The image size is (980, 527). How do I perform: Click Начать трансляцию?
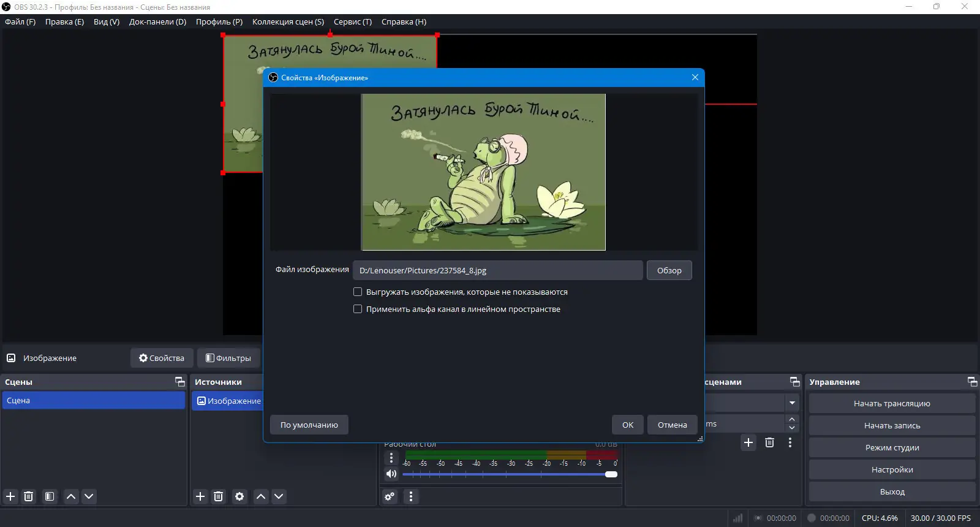point(892,403)
